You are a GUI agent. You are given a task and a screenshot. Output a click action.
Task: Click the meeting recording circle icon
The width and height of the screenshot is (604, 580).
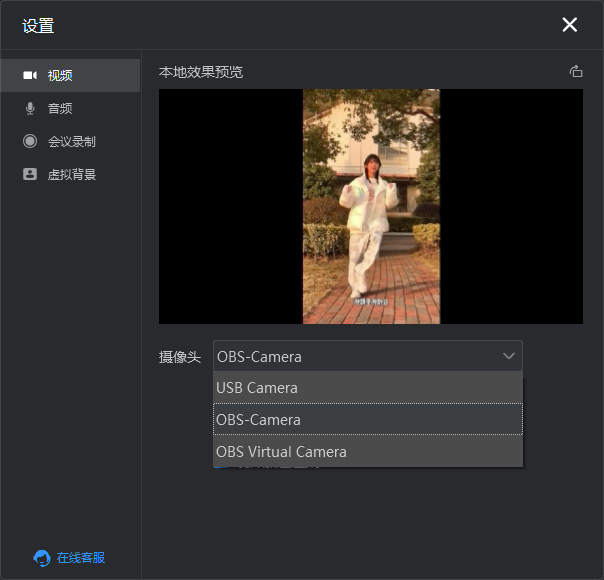point(30,142)
